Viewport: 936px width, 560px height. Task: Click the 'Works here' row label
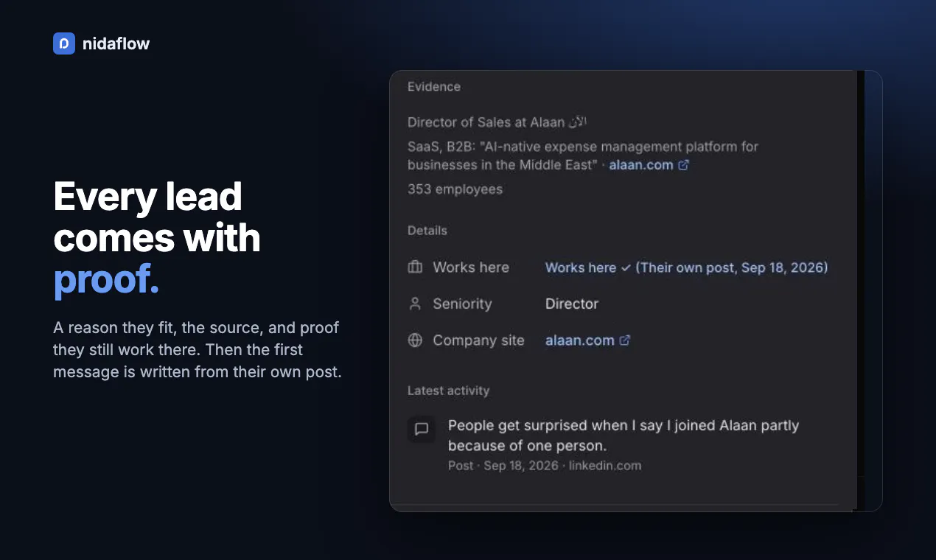(471, 267)
